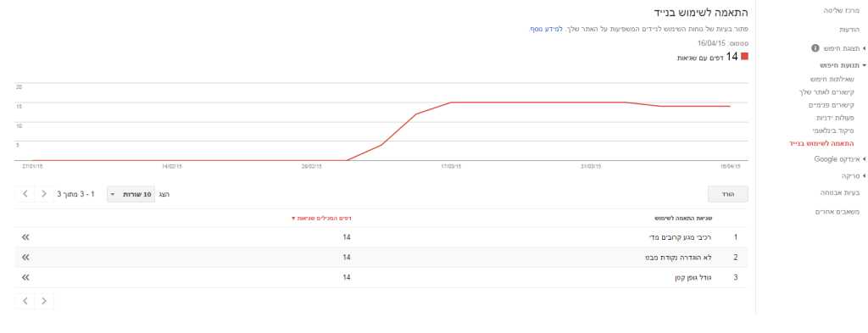Click the הורד download button

728,194
